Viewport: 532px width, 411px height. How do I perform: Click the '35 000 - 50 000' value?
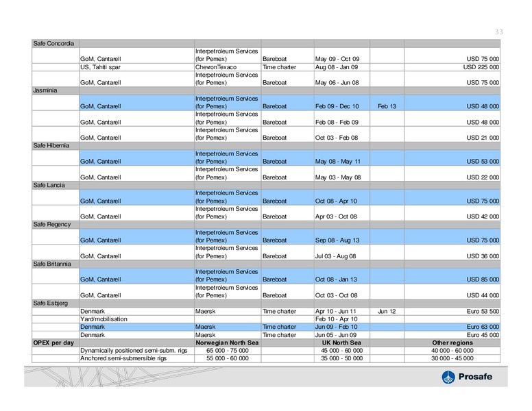341,358
